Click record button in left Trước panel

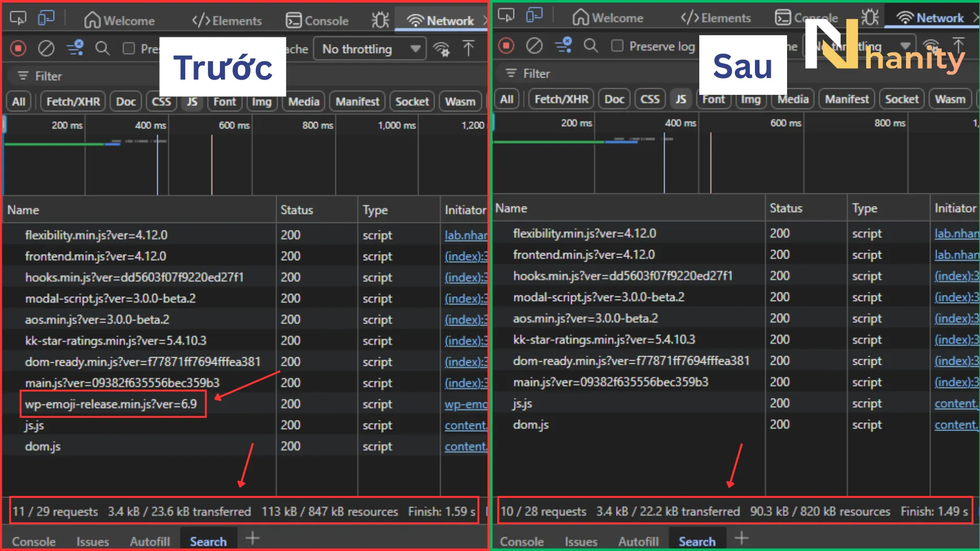18,49
